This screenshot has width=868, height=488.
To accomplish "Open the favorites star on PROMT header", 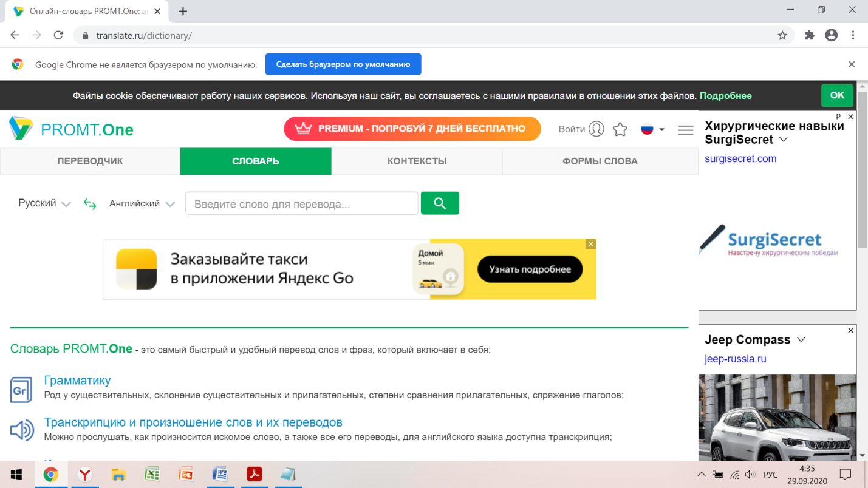I will tap(620, 129).
